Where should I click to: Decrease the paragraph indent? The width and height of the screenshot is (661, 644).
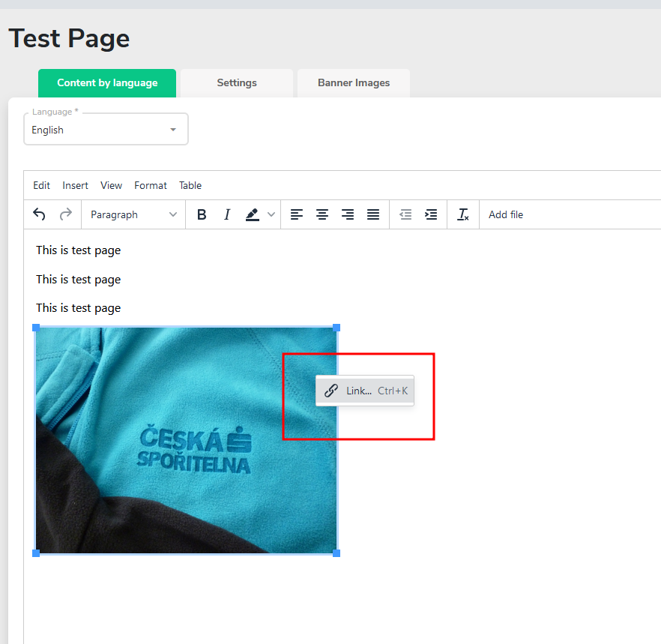tap(405, 214)
